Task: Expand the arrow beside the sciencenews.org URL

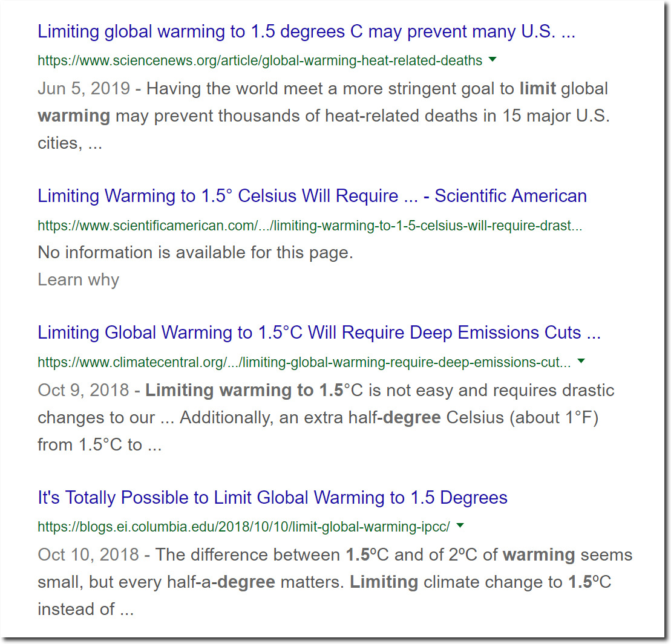Action: pyautogui.click(x=493, y=59)
